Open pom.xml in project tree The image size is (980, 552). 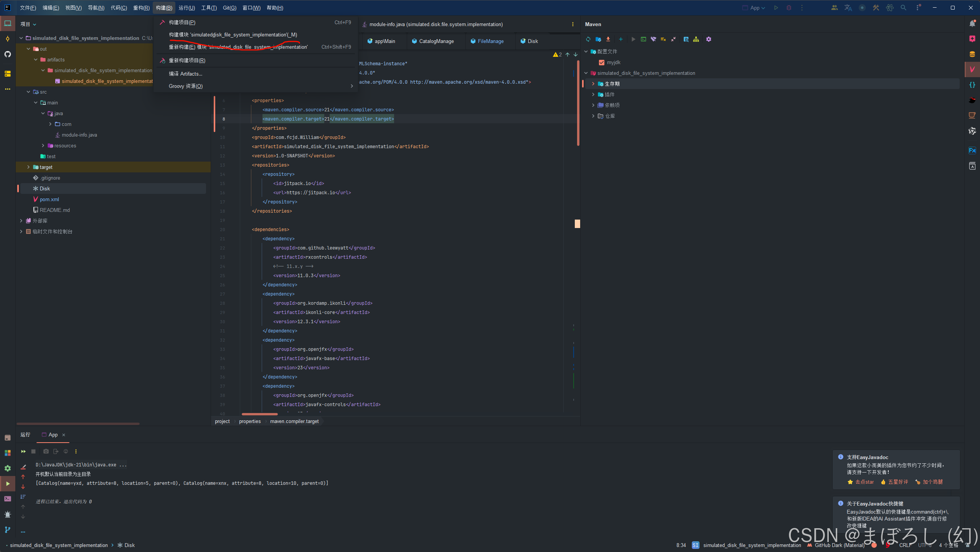tap(49, 199)
